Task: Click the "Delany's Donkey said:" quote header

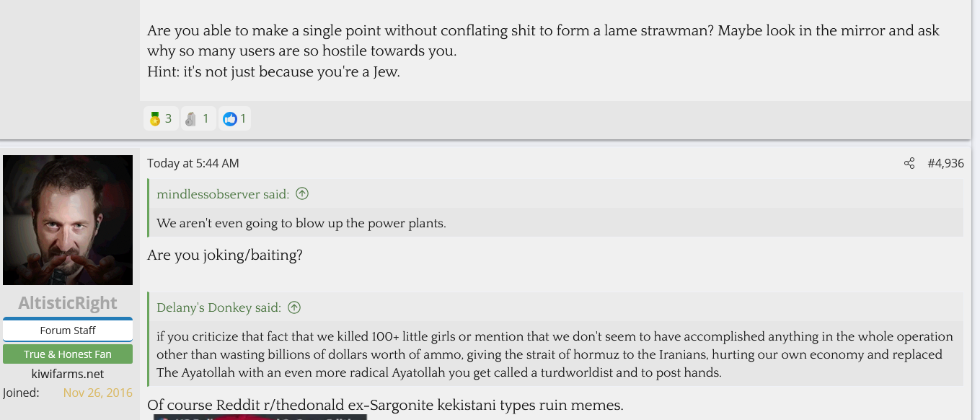Action: 218,307
